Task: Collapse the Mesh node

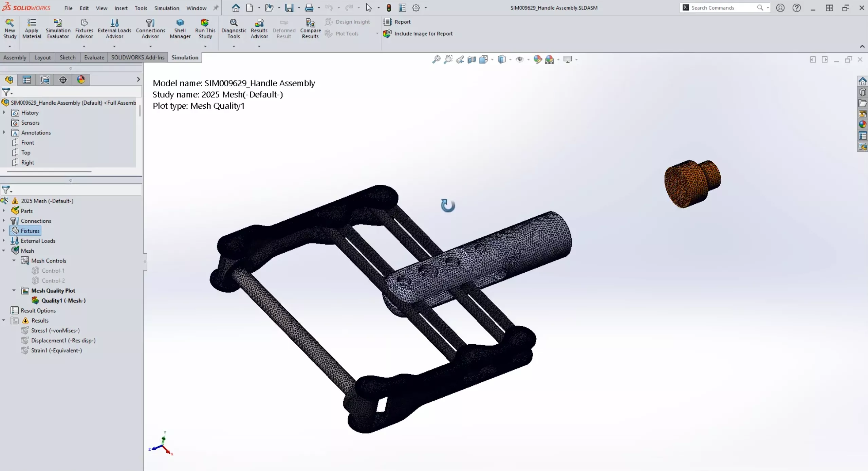Action: tap(4, 251)
